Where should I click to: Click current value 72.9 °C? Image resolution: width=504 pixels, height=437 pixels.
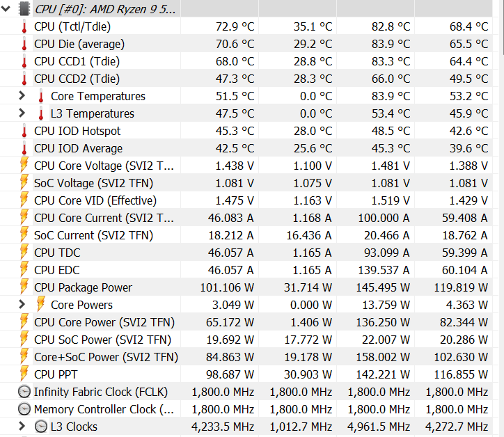(x=235, y=26)
